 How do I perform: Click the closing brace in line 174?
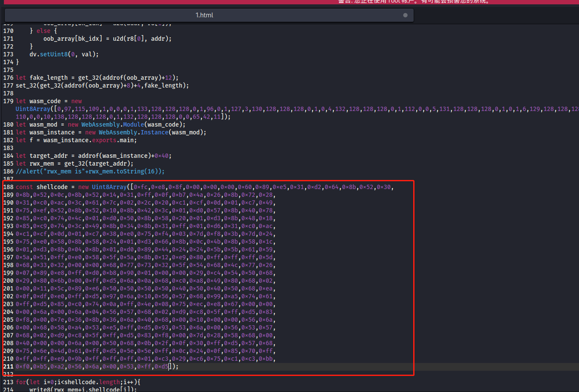(x=17, y=62)
